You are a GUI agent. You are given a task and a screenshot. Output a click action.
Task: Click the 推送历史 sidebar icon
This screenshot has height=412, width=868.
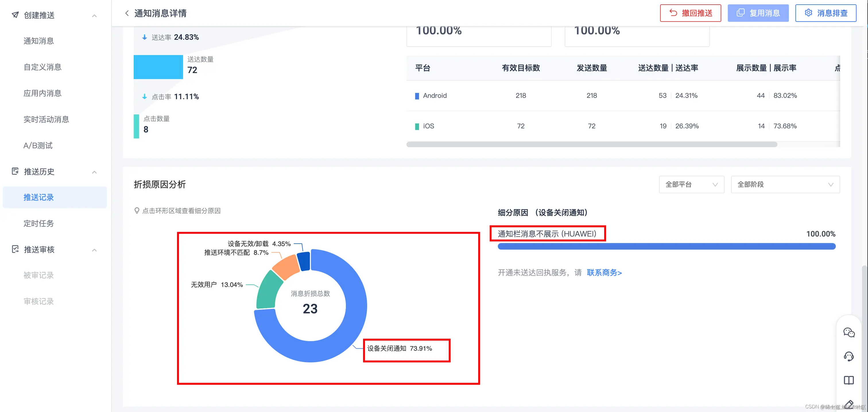[15, 172]
